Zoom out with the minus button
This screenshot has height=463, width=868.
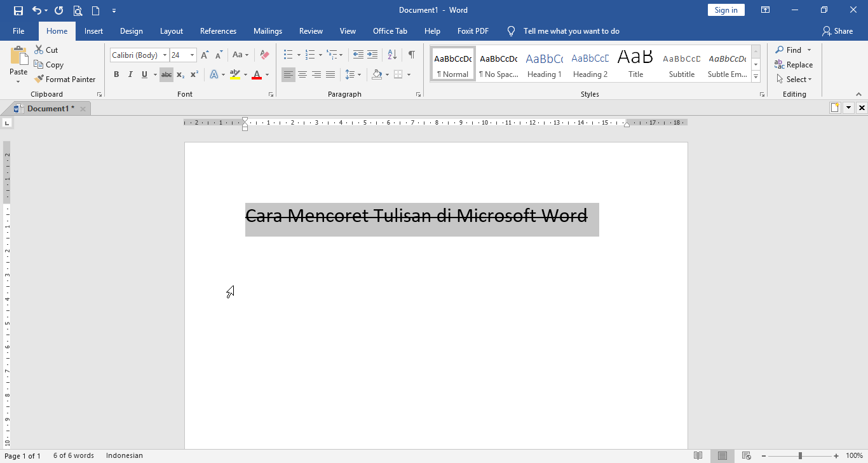pos(764,455)
